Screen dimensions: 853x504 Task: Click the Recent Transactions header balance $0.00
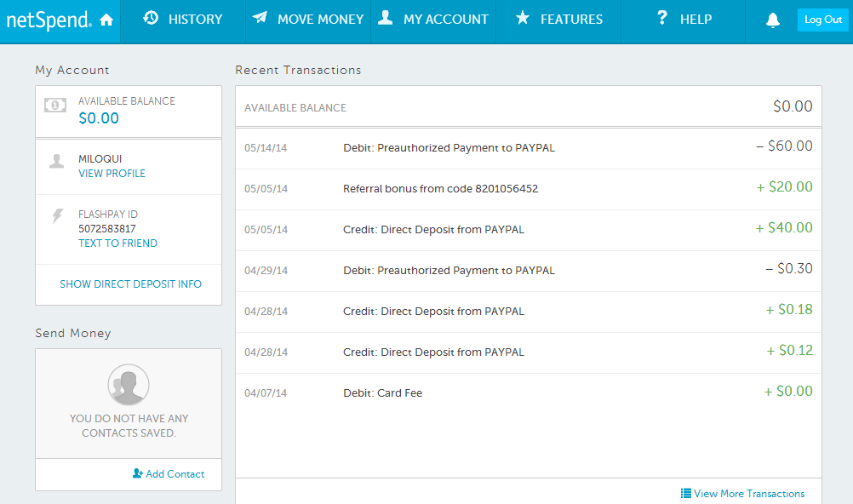tap(793, 106)
